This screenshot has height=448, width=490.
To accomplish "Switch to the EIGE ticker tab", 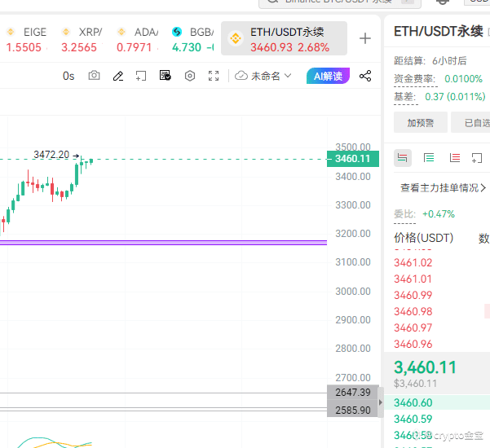I will pyautogui.click(x=26, y=39).
